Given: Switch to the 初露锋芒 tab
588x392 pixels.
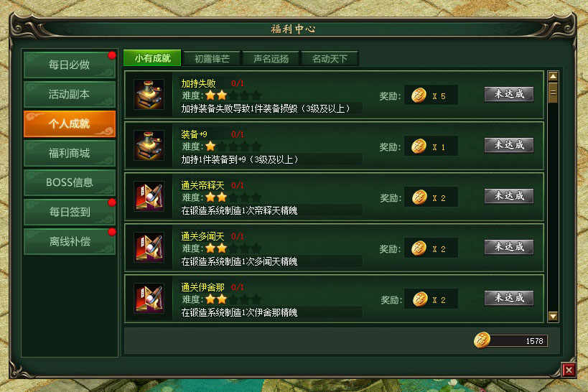Looking at the screenshot, I should pos(212,59).
